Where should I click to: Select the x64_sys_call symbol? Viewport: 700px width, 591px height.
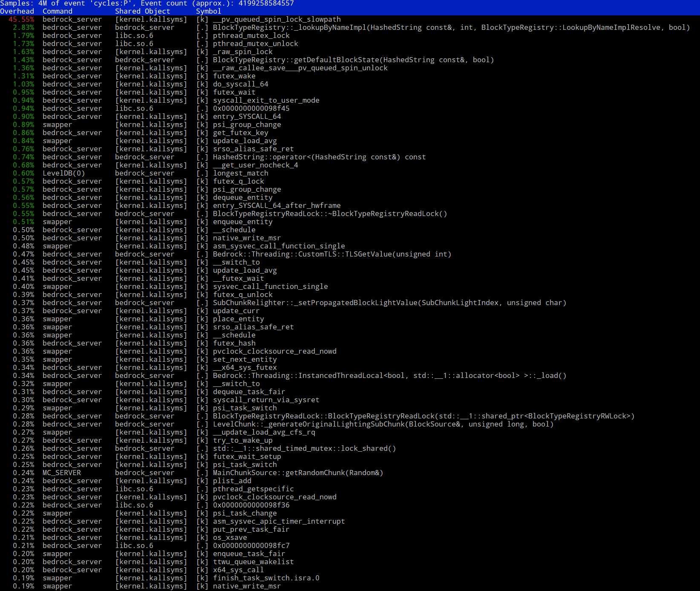(239, 570)
